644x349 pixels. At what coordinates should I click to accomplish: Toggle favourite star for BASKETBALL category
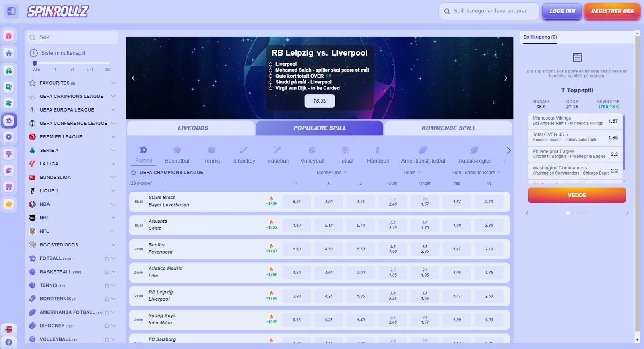click(107, 272)
